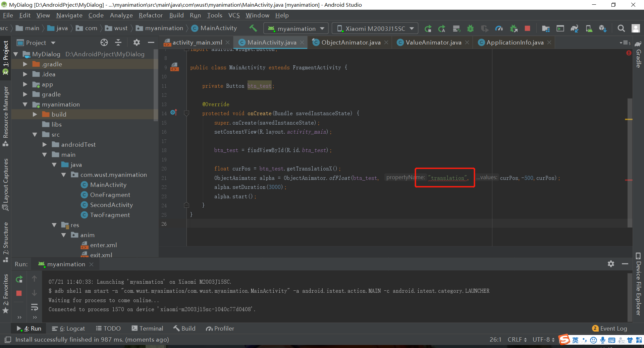Toggle the Project tool window stripe
644x348 pixels.
point(5,58)
